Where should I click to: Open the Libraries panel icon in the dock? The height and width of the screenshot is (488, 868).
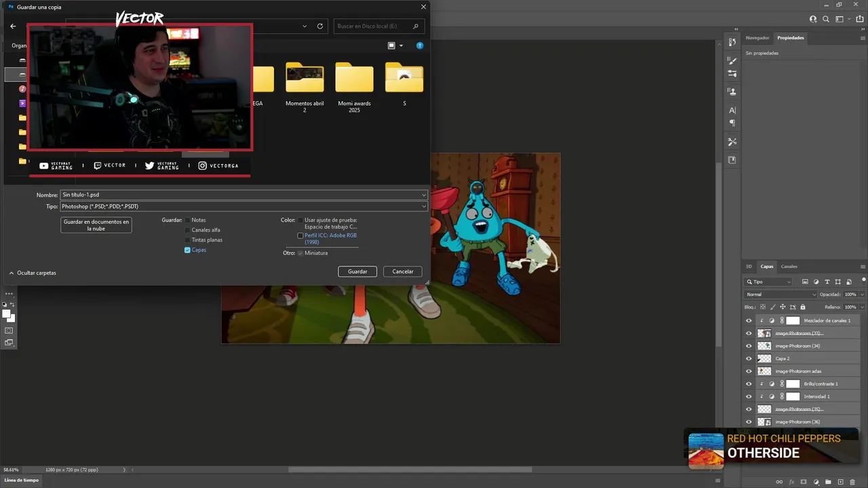[x=732, y=160]
